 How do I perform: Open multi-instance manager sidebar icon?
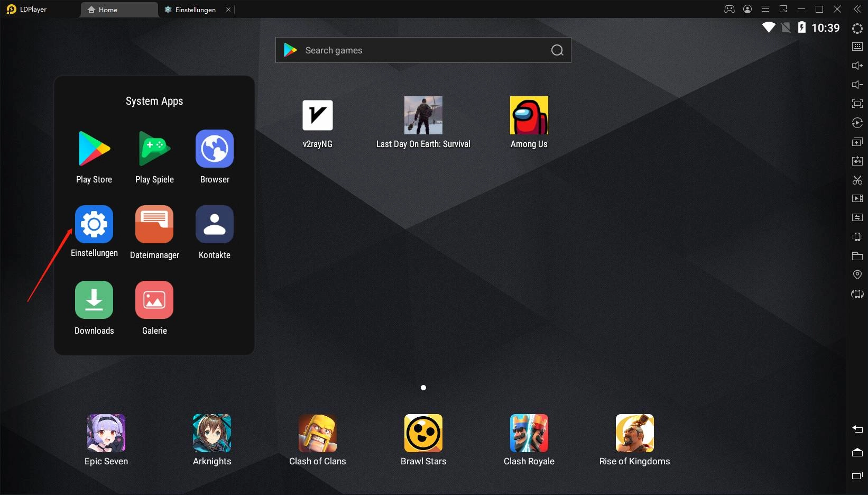coord(857,142)
